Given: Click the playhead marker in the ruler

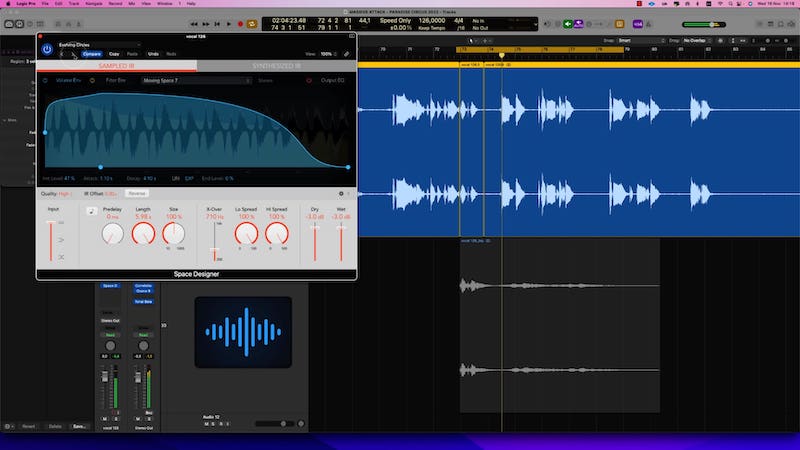Looking at the screenshot, I should 502,55.
